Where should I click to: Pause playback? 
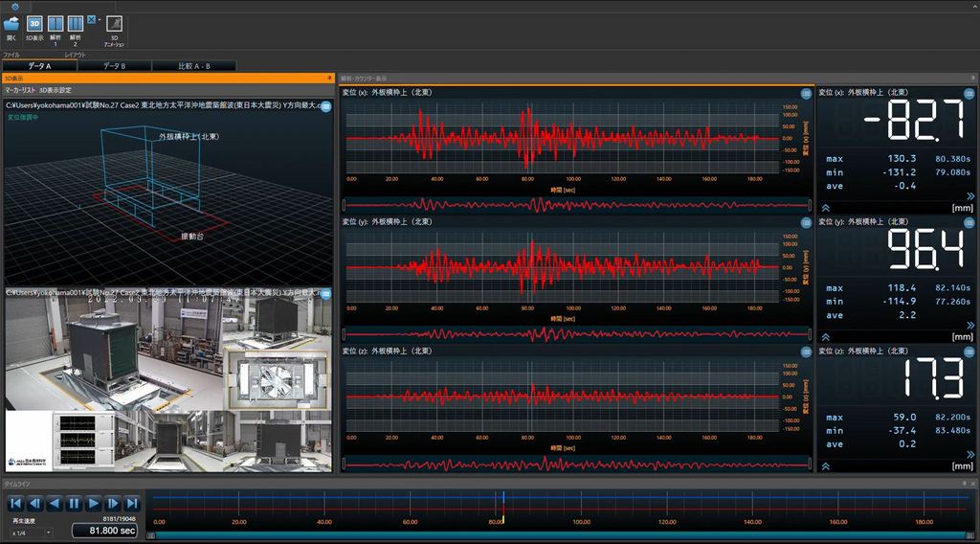tap(75, 504)
